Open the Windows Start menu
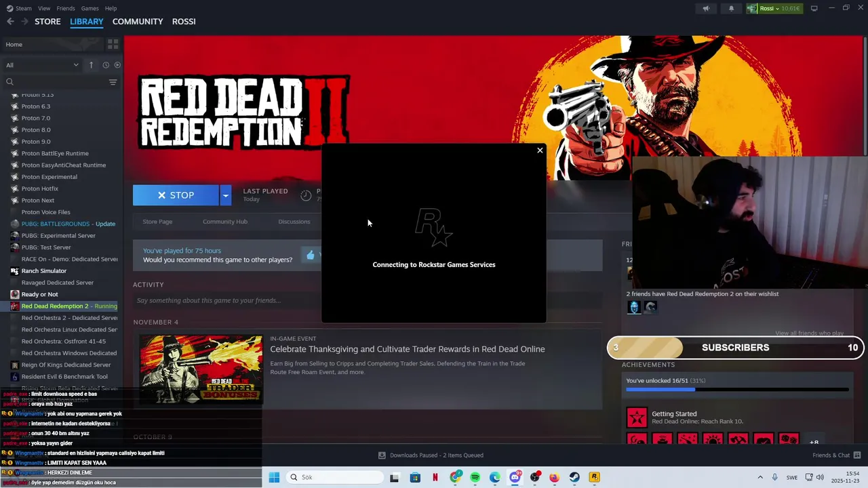Image resolution: width=868 pixels, height=488 pixels. (274, 477)
